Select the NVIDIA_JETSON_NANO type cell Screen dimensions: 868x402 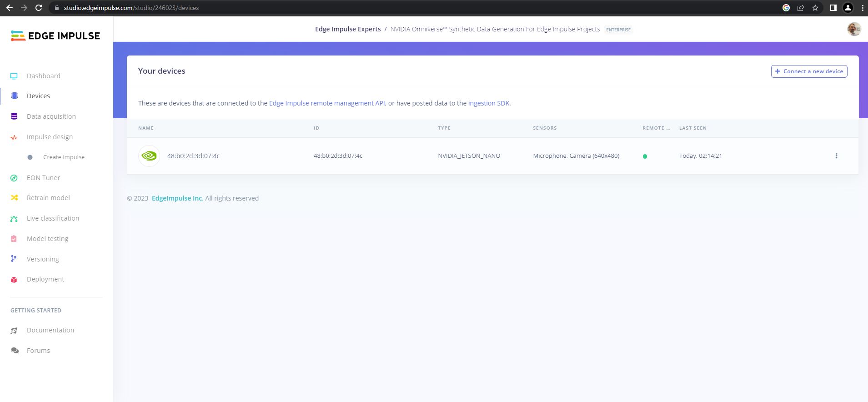point(469,156)
